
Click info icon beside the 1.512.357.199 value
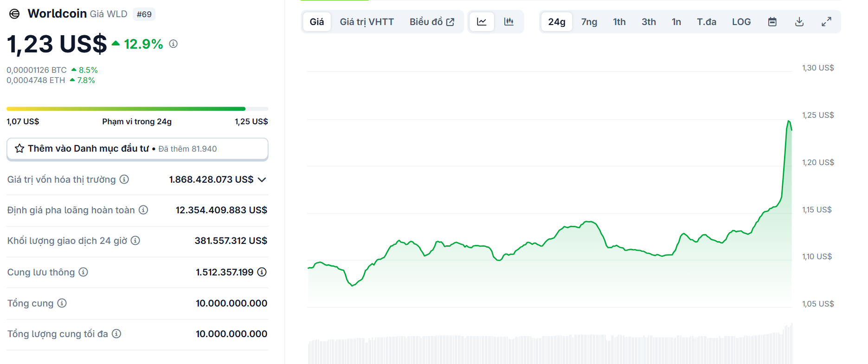(x=262, y=272)
